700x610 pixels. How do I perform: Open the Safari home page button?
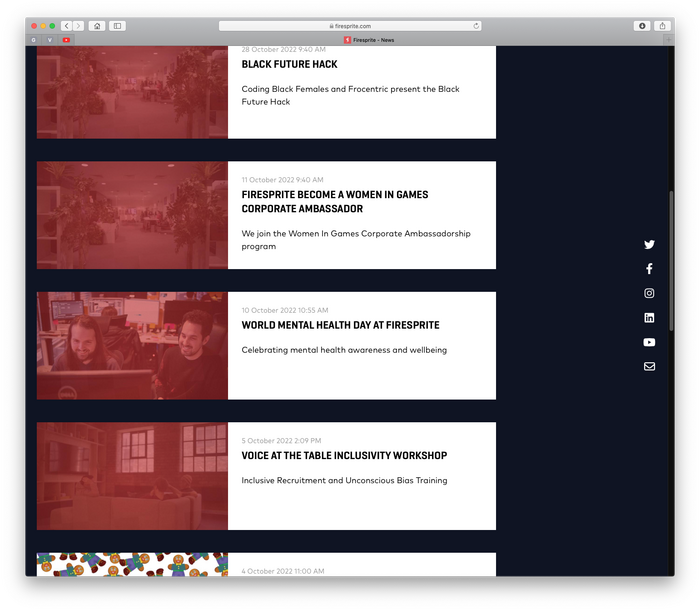[97, 26]
